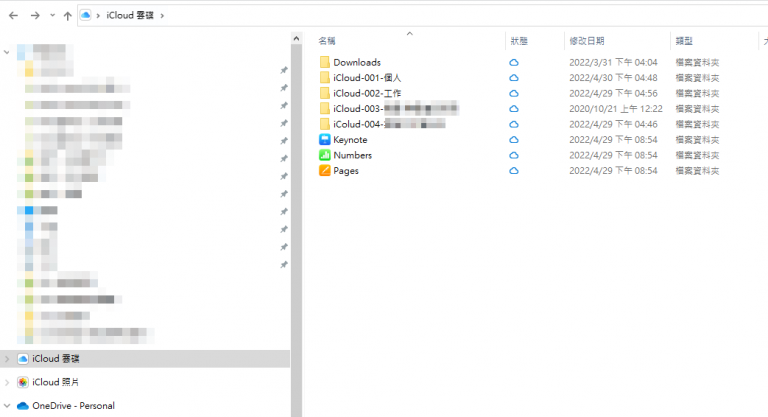The height and width of the screenshot is (417, 768).
Task: Sort by the 名稱 column header
Action: tap(327, 41)
